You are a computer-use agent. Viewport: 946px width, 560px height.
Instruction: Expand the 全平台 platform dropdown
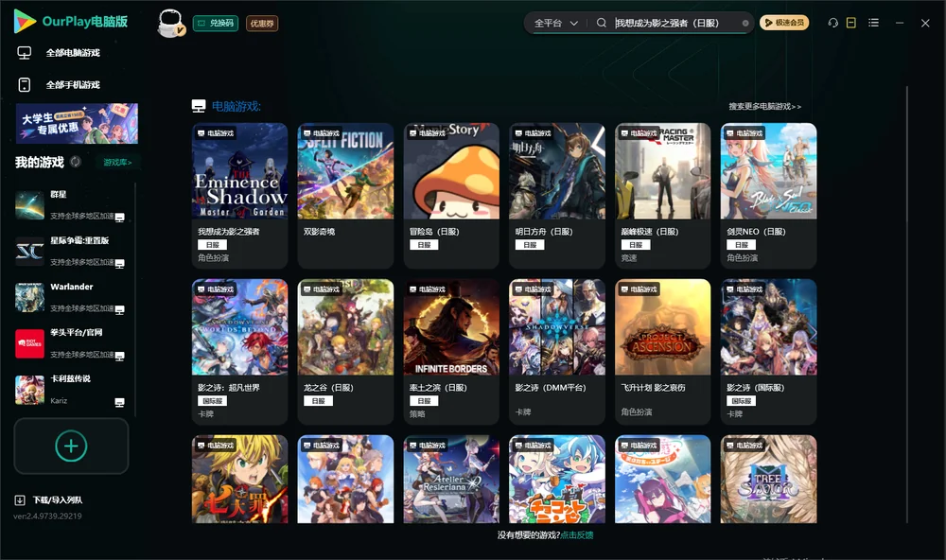point(555,23)
